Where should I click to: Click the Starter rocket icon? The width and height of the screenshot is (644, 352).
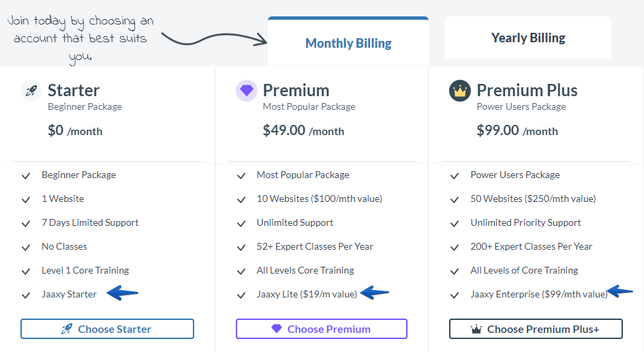coord(31,91)
